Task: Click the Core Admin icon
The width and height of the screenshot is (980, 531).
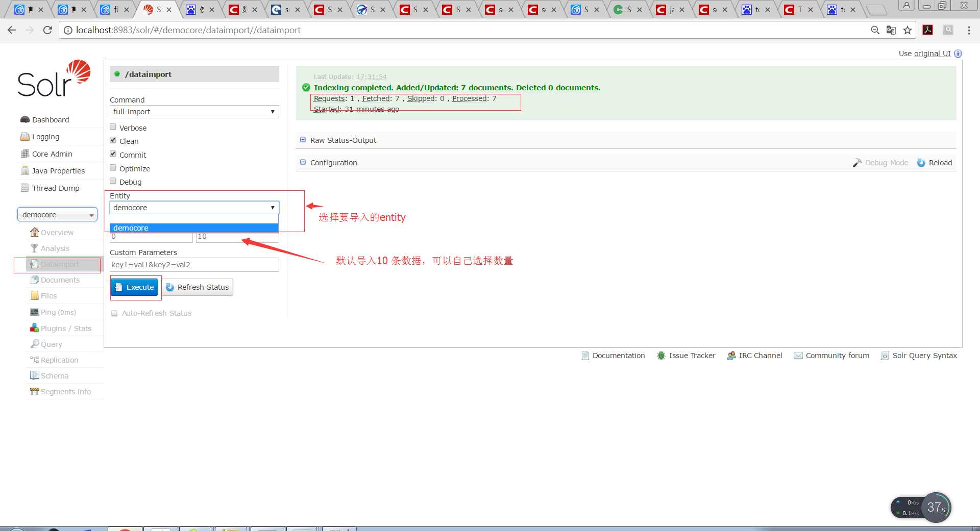Action: tap(24, 154)
